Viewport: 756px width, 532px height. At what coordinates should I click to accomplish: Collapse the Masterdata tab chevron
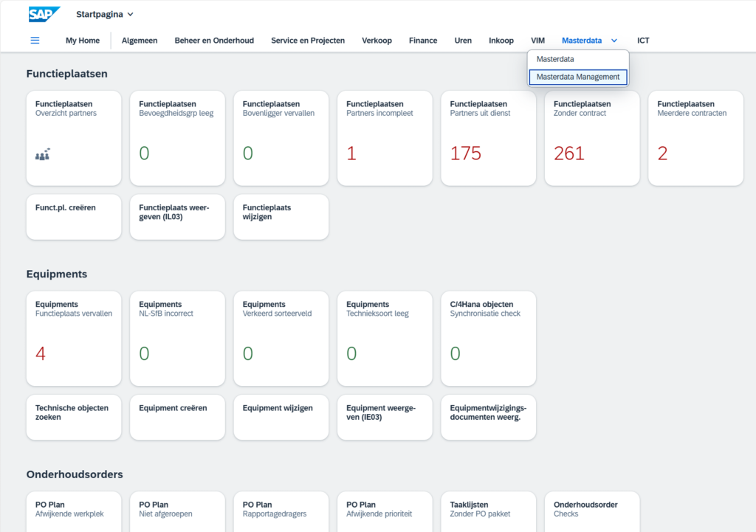coord(614,41)
